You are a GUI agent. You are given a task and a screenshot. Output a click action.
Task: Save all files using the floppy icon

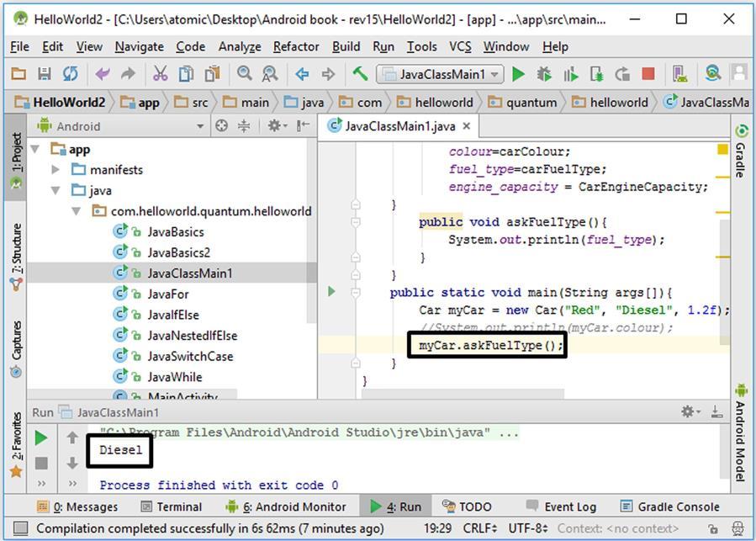(45, 74)
